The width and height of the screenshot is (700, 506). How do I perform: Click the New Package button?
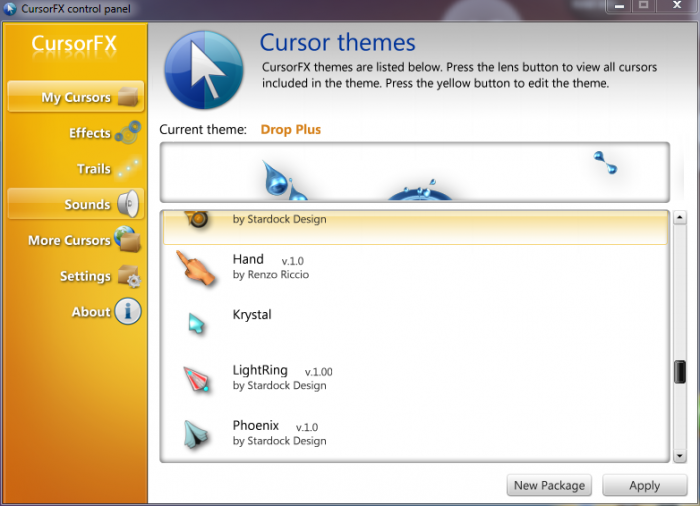(549, 485)
